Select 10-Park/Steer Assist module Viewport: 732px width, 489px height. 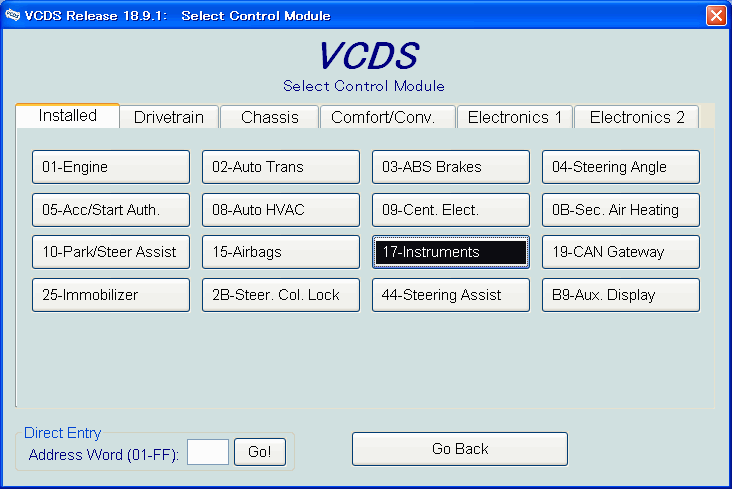(x=111, y=252)
